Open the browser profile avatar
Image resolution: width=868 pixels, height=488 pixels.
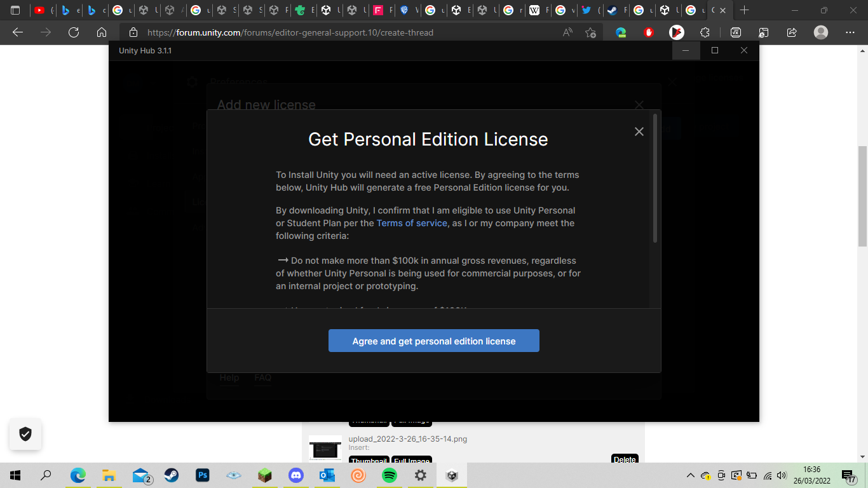click(x=821, y=32)
